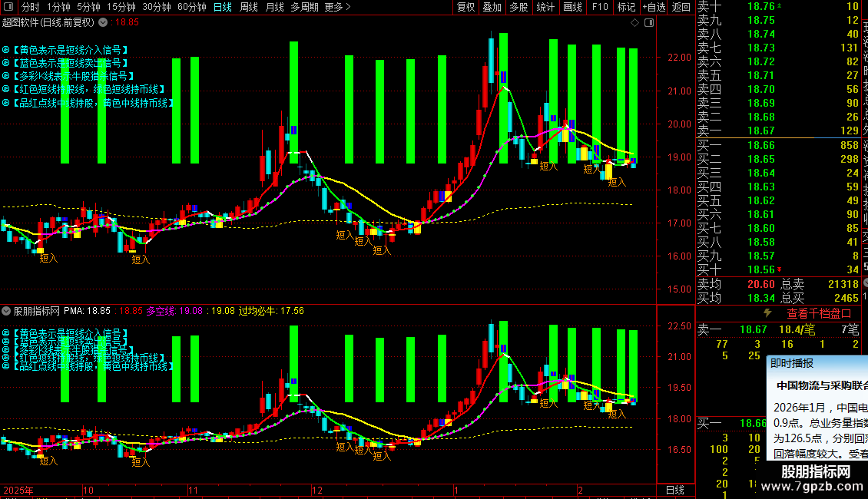Click the diamond icon in main chart header

click(635, 22)
